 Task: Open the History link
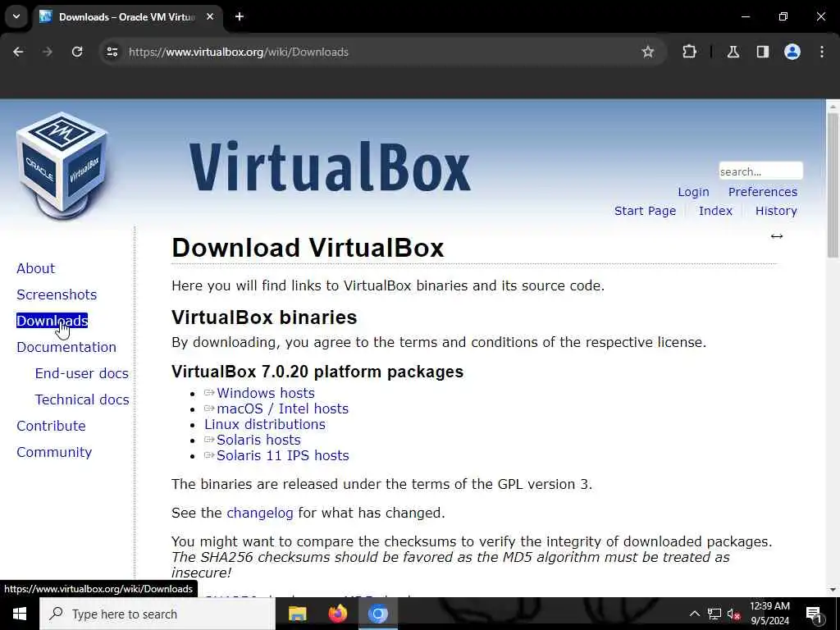[776, 211]
